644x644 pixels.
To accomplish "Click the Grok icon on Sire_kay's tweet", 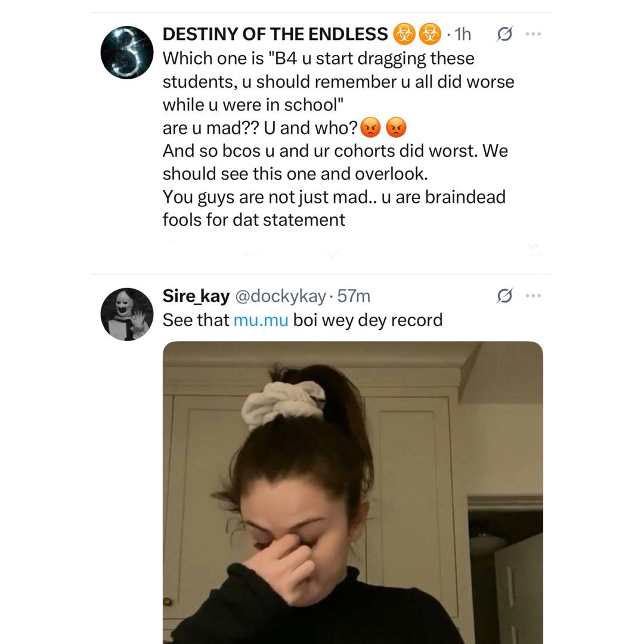I will point(504,295).
